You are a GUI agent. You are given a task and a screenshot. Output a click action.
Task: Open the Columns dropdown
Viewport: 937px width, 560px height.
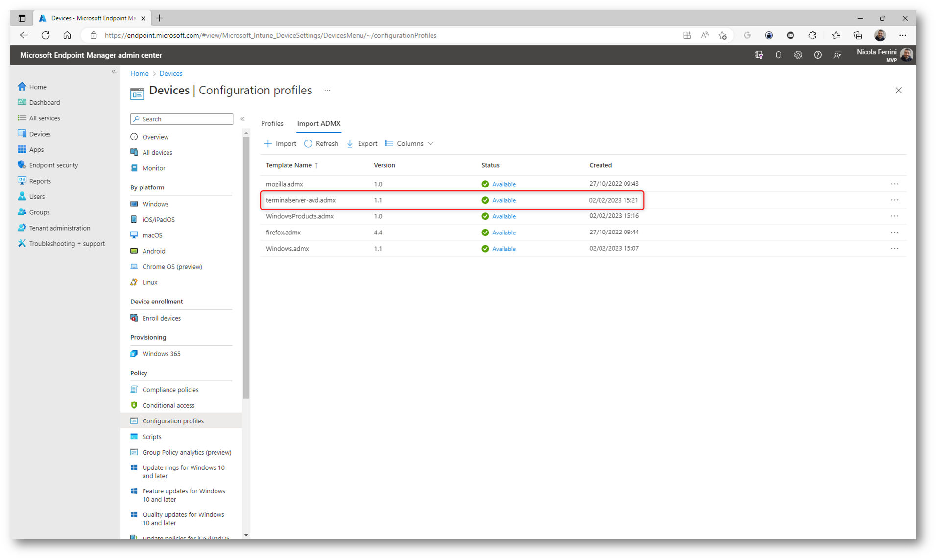click(x=409, y=143)
